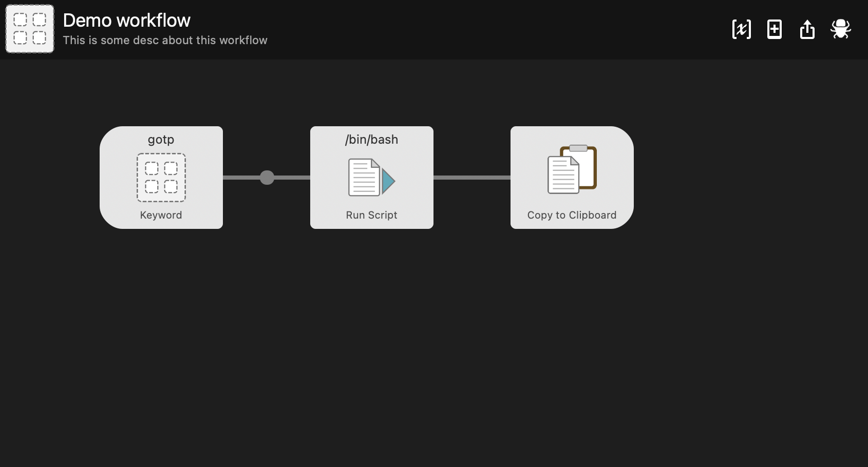Click the connection line from Script to Clipboard
The width and height of the screenshot is (868, 467).
pyautogui.click(x=472, y=178)
